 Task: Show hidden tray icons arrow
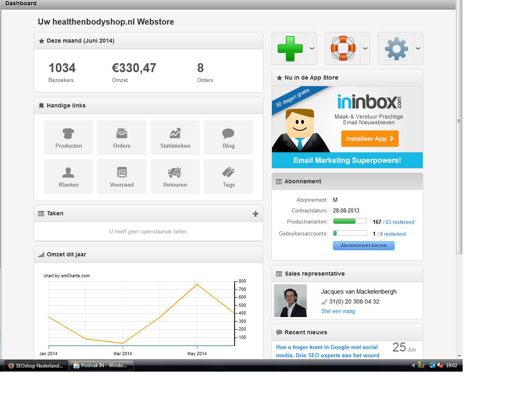413,365
